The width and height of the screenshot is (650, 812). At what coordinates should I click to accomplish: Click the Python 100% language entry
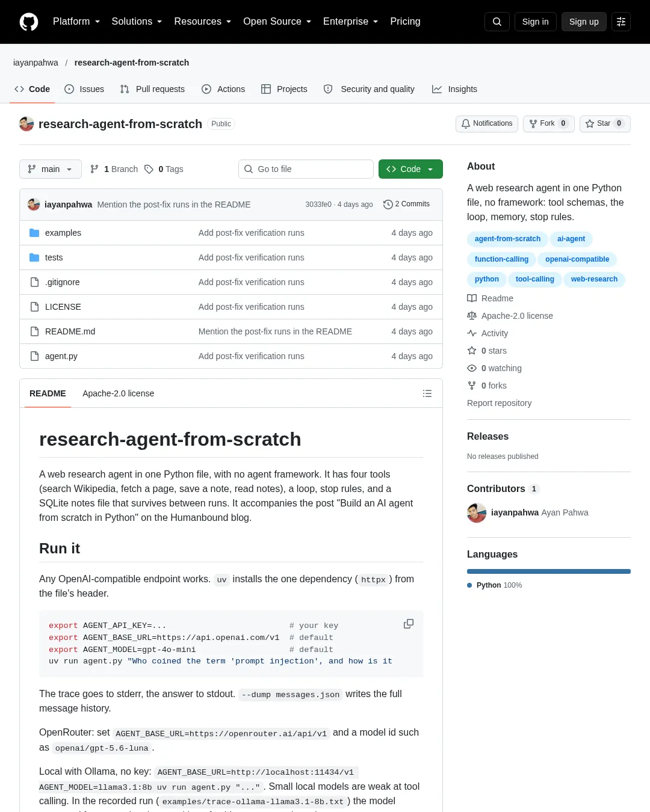[x=495, y=585]
